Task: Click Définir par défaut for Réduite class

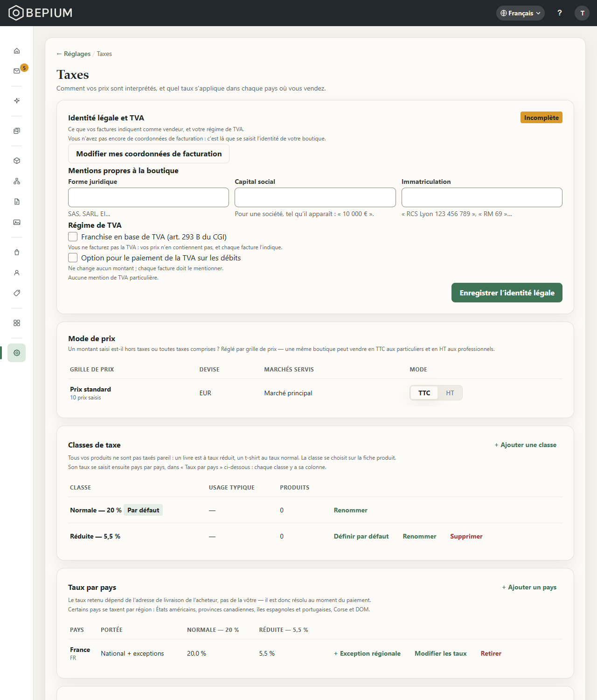Action: click(x=361, y=536)
